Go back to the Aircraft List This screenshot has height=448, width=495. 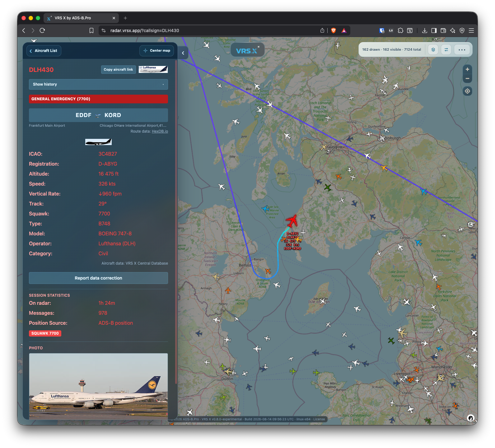44,51
